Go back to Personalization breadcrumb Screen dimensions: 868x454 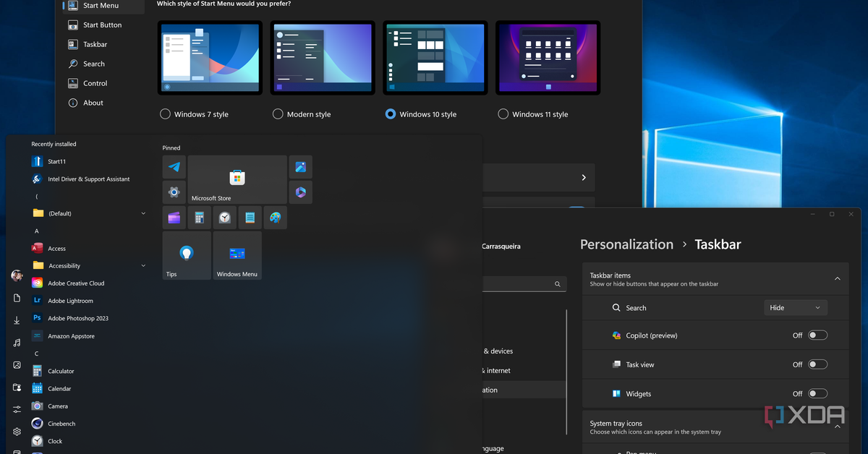pyautogui.click(x=626, y=244)
